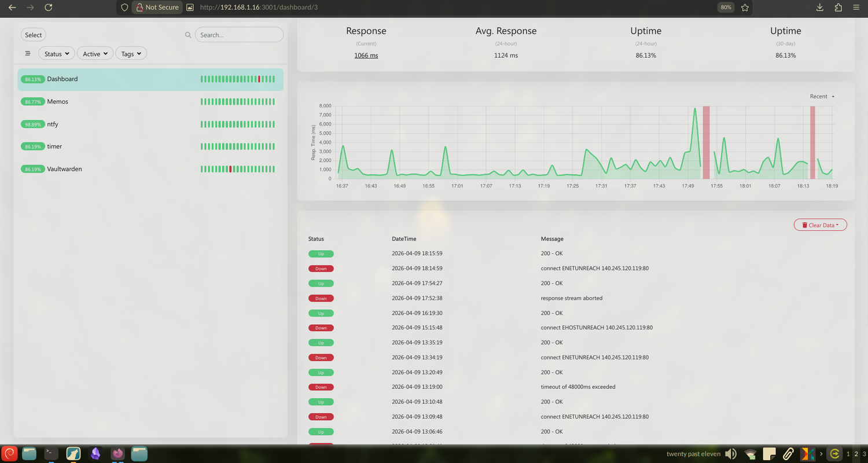Screen dimensions: 868x463
Task: Open the browser extensions puzzle icon
Action: (838, 8)
